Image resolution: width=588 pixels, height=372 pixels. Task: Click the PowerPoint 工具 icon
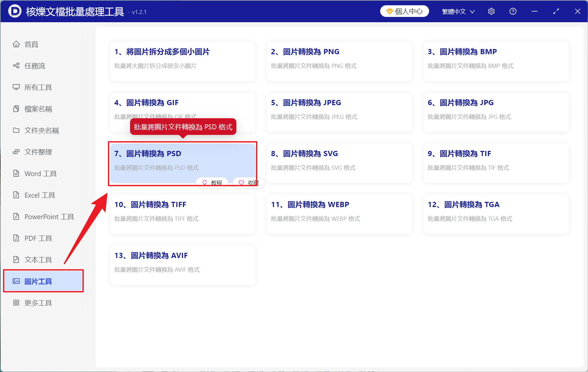coord(16,217)
